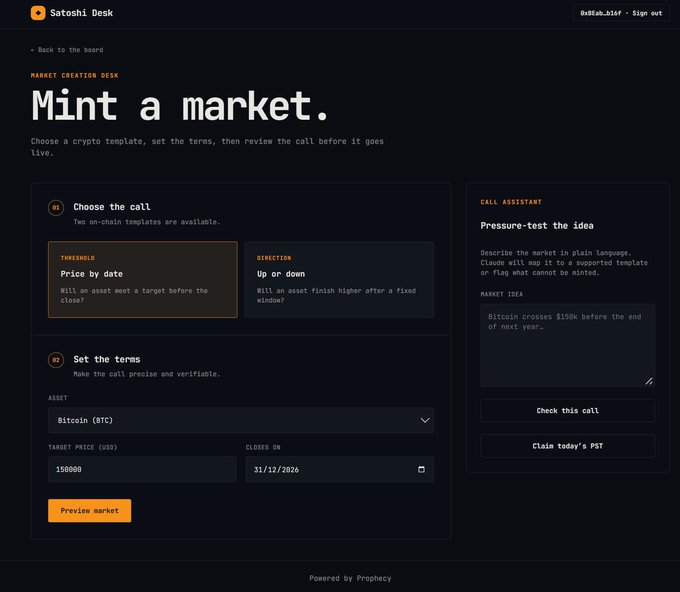Grab the Market Idea textarea resize handle

[x=649, y=381]
